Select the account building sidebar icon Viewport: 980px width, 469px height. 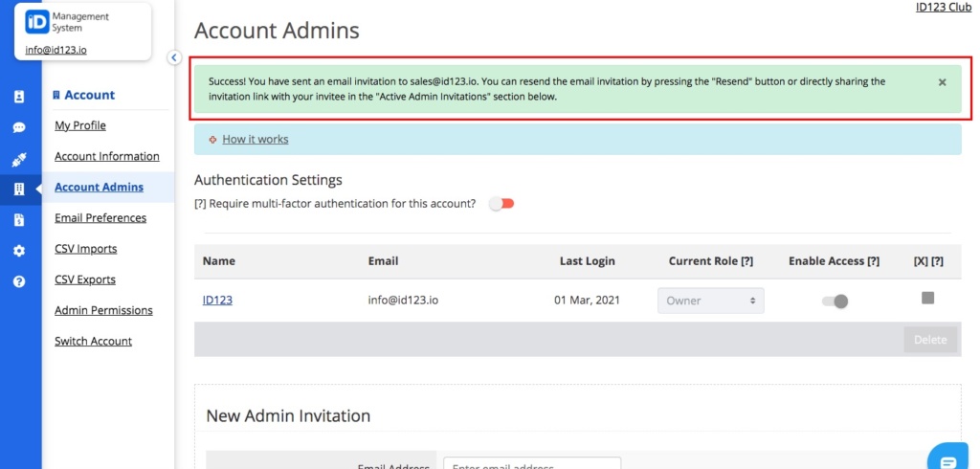point(19,190)
